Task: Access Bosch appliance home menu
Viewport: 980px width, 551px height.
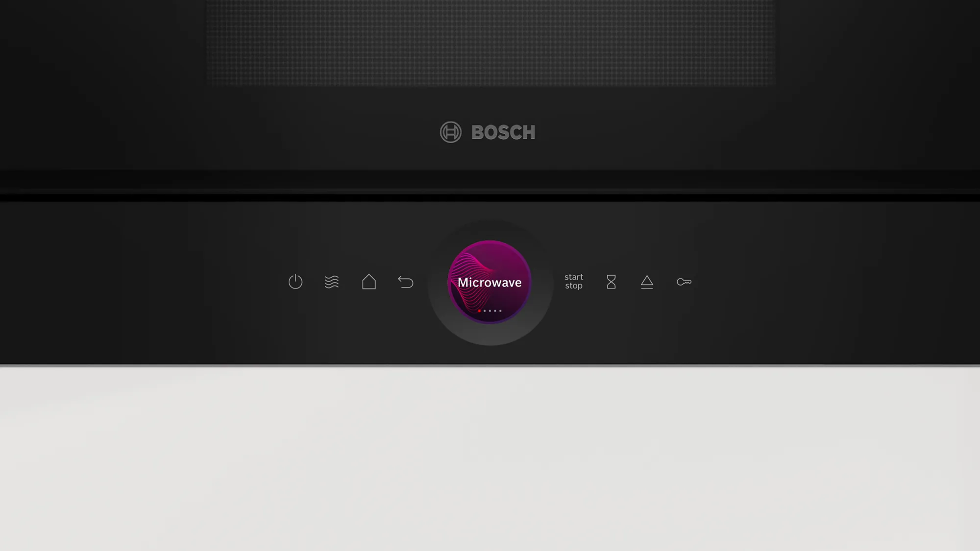Action: tap(369, 282)
